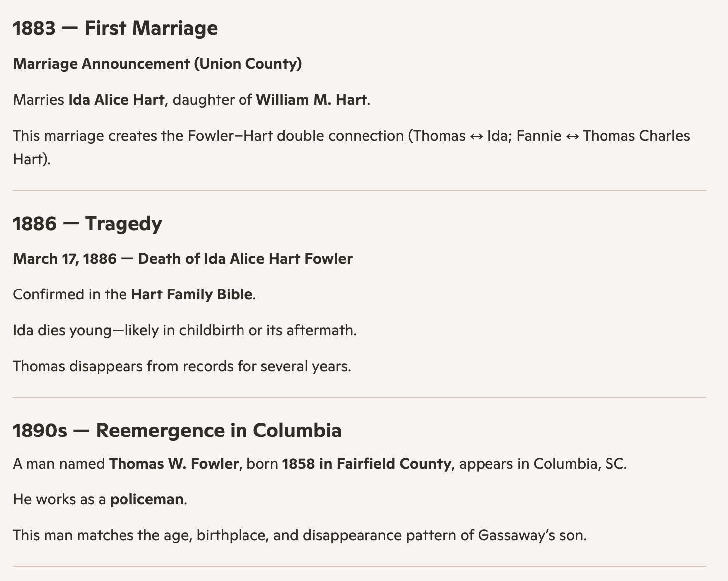Screen dimensions: 728x581
Task: Click the bold "Hart Family Bible" text
Action: click(192, 294)
